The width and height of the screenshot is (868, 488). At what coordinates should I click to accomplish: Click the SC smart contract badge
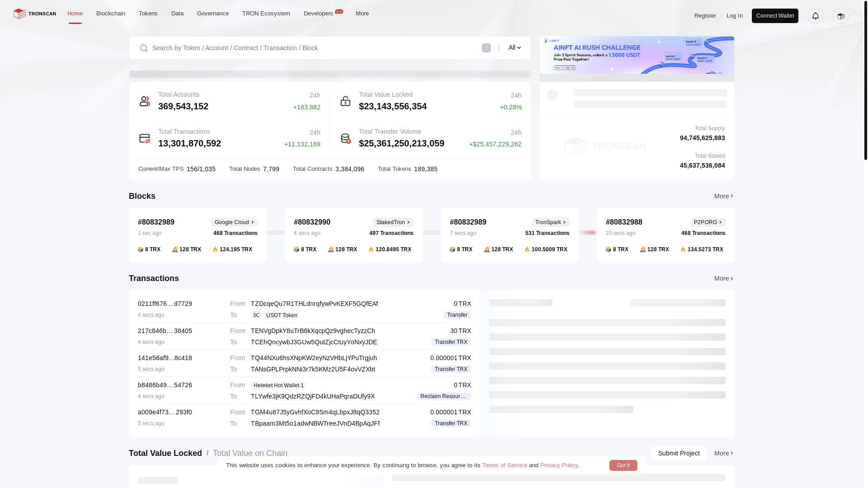coord(256,315)
